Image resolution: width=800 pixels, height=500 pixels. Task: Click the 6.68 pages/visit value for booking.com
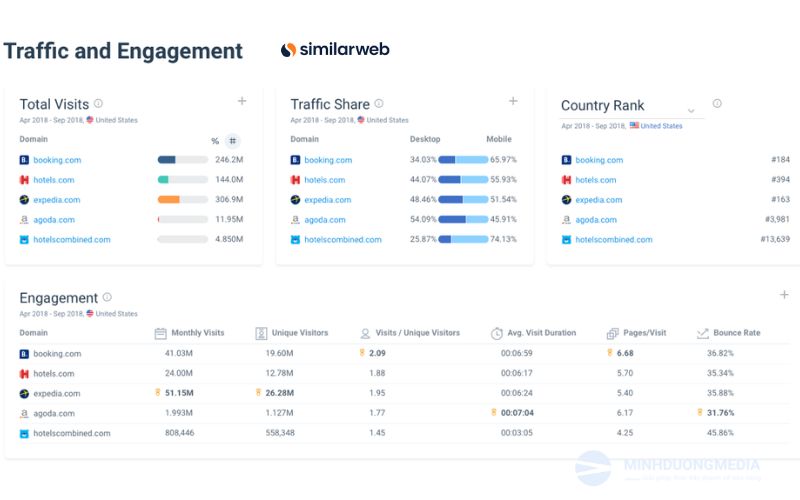[x=625, y=353]
